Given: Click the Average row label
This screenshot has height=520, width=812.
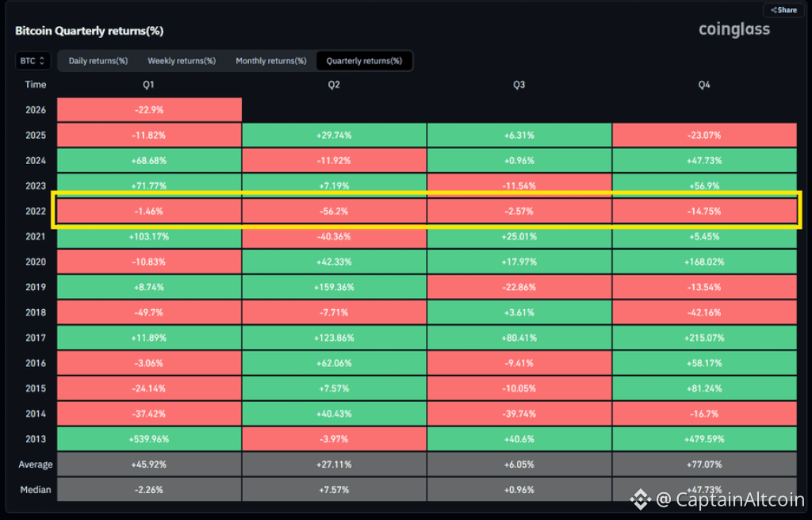Looking at the screenshot, I should tap(36, 465).
